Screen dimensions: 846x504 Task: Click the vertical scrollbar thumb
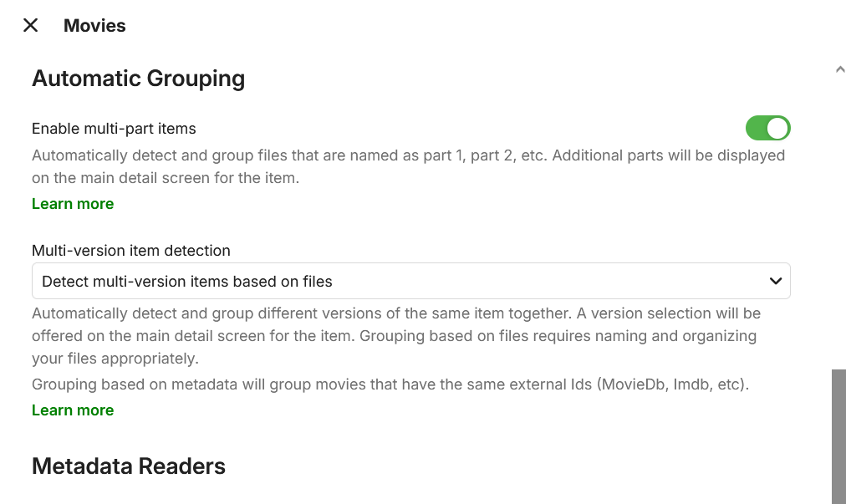(x=838, y=435)
